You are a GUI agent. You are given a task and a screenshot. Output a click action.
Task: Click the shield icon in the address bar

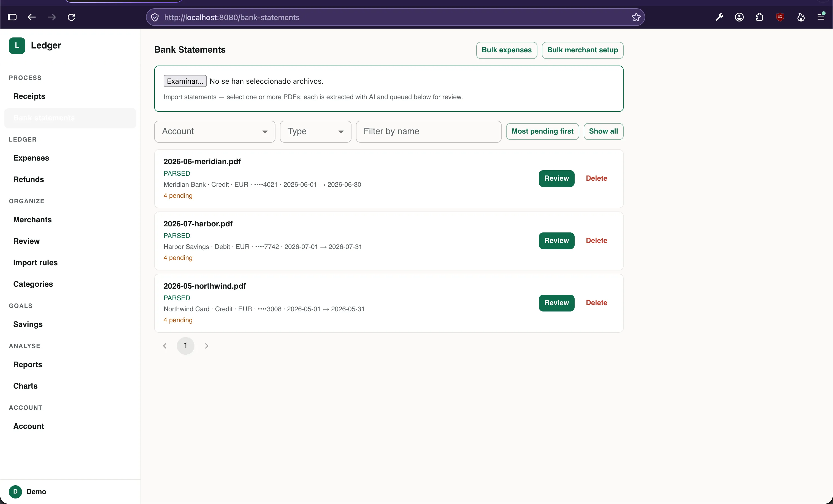tap(155, 17)
